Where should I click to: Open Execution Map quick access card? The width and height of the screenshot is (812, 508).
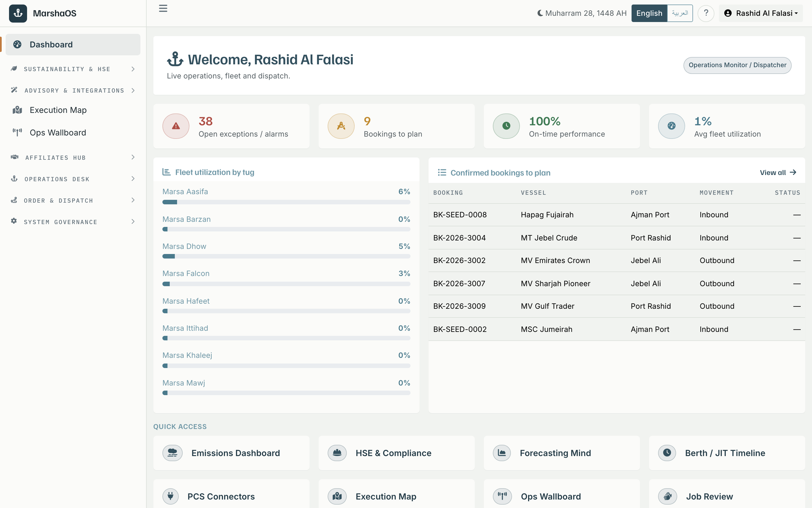[396, 494]
